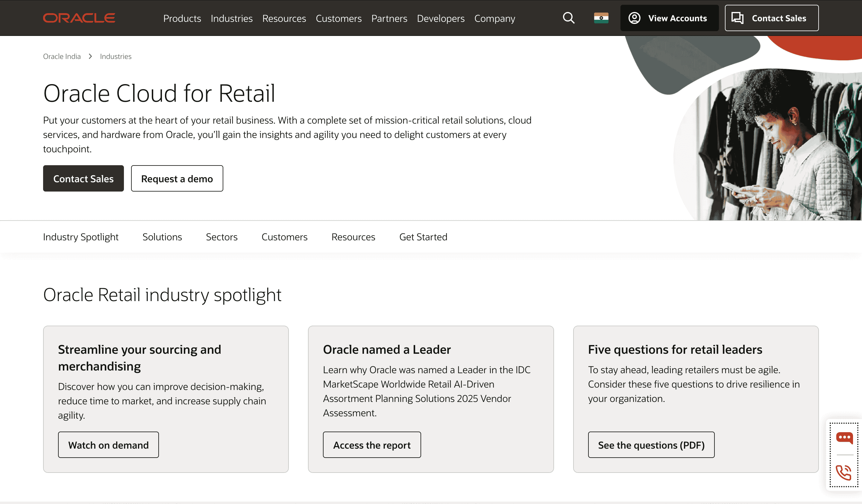This screenshot has width=862, height=504.
Task: Open the Industries navigation menu
Action: 231,19
